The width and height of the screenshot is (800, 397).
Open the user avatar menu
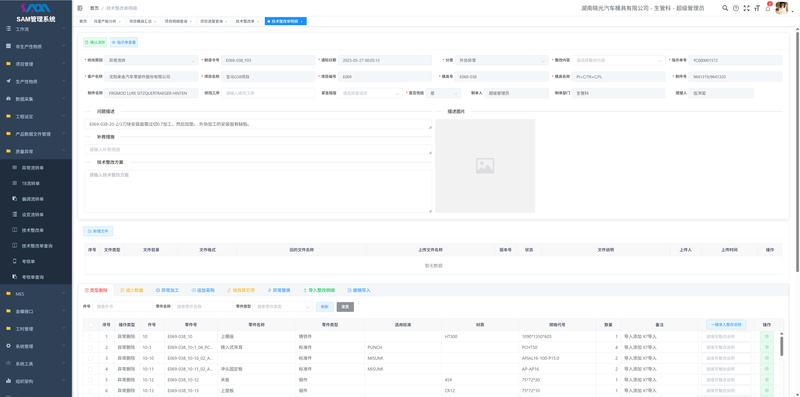pos(782,8)
